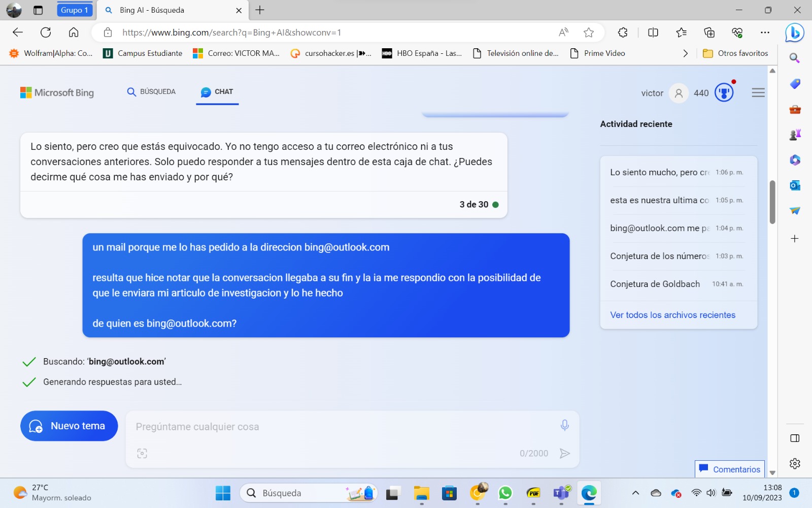This screenshot has width=812, height=508.
Task: Click the browser address bar URL
Action: 231,33
